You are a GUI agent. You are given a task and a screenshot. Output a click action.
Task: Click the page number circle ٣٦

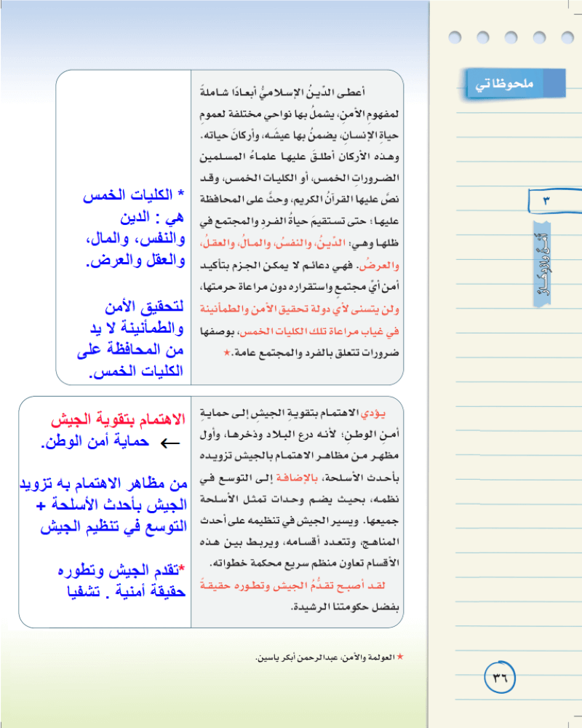click(x=500, y=677)
